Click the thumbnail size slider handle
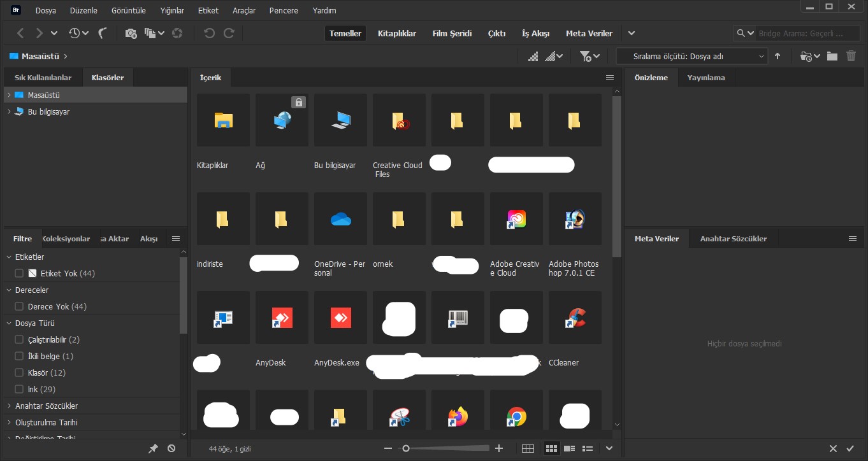Viewport: 868px width, 461px height. point(406,448)
